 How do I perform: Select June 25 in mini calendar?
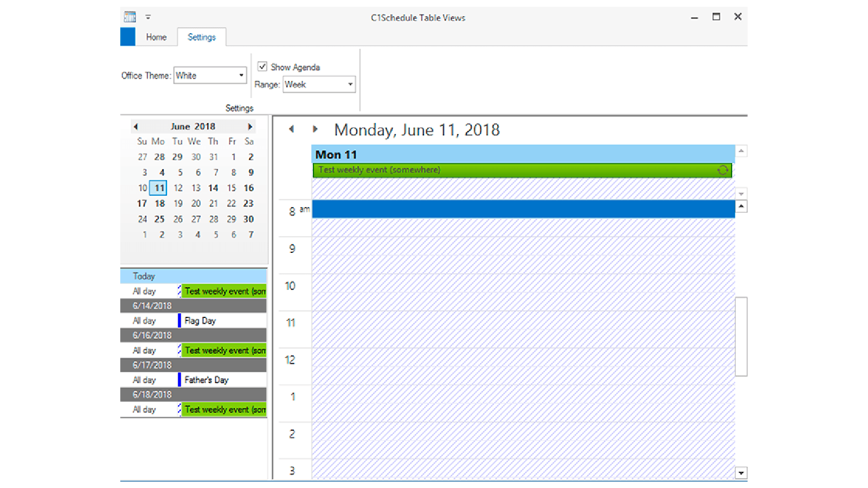pos(159,219)
